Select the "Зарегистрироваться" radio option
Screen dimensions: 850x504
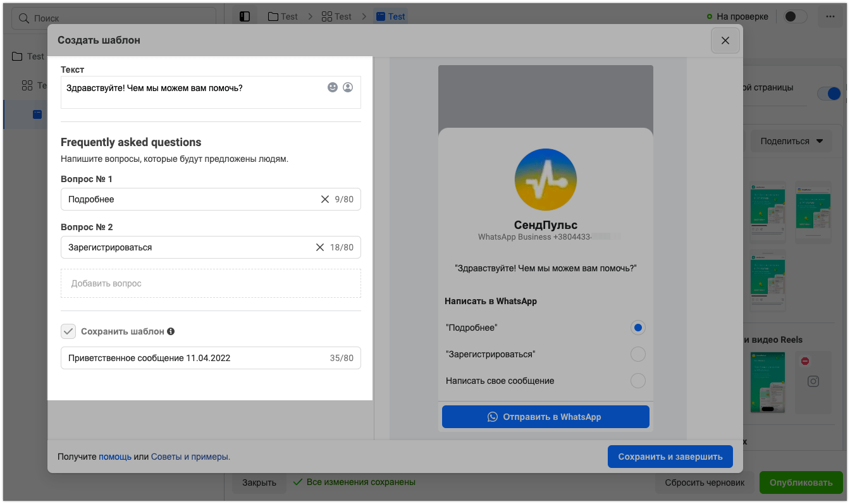(x=638, y=354)
